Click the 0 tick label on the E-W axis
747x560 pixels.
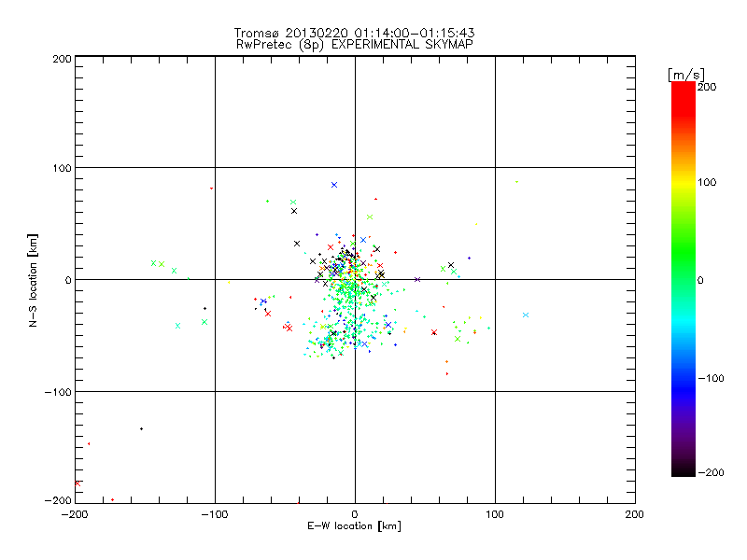pos(355,514)
